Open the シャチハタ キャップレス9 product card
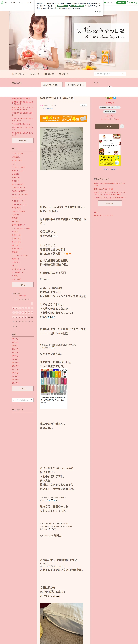The width and height of the screenshot is (138, 644). click(x=54, y=389)
